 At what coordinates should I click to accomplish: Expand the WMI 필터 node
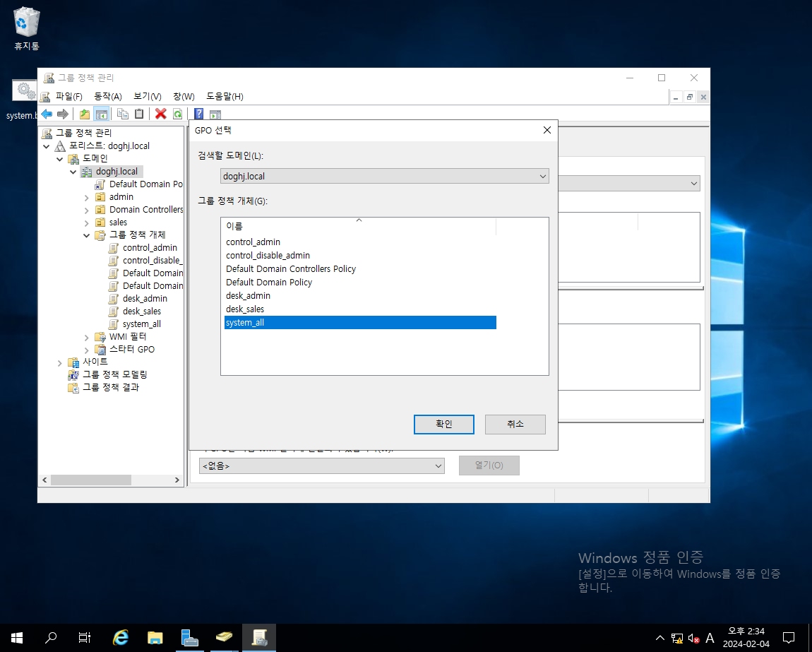pyautogui.click(x=86, y=338)
